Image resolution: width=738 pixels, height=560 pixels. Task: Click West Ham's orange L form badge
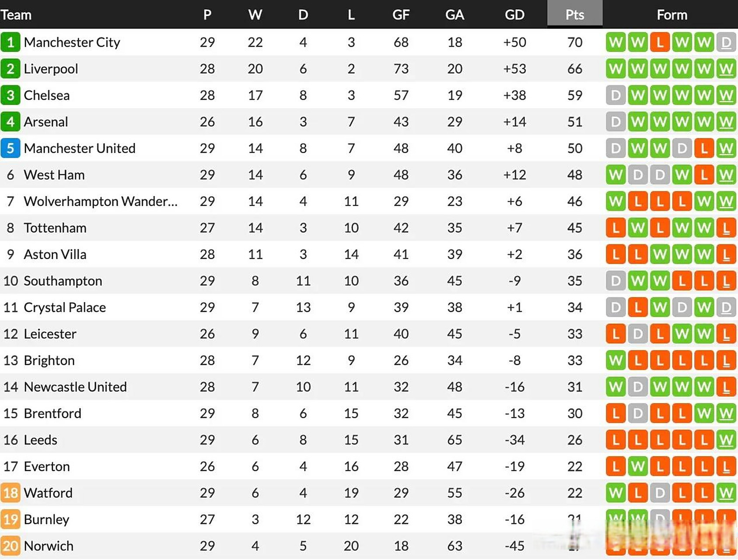pos(704,175)
